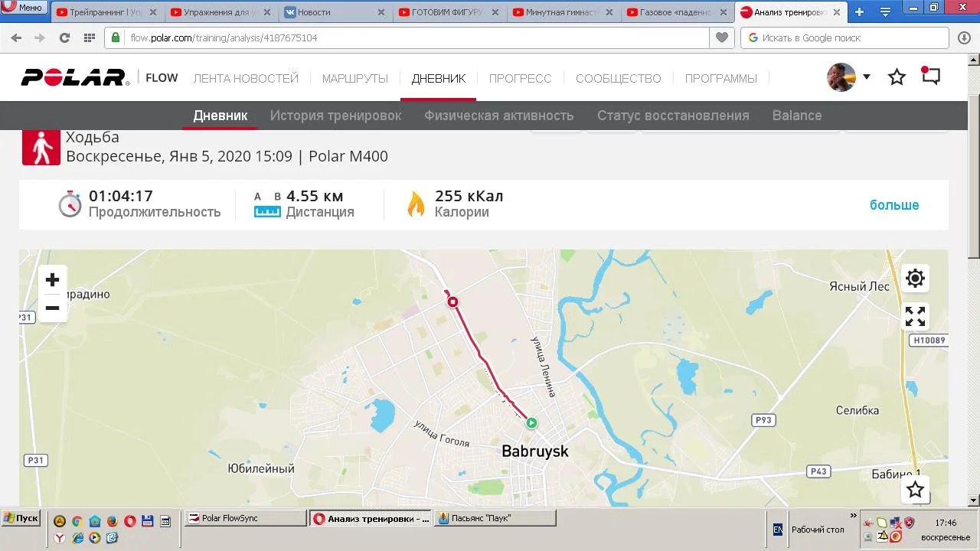This screenshot has height=551, width=980.
Task: Click the taskbar clock showing 17:46
Action: 946,523
